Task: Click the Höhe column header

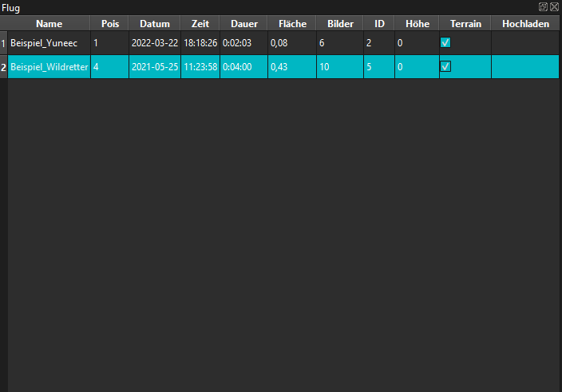Action: click(417, 24)
